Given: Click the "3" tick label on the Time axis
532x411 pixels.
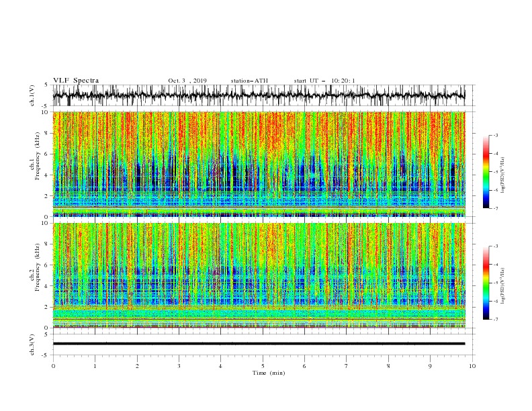Looking at the screenshot, I should click(179, 366).
